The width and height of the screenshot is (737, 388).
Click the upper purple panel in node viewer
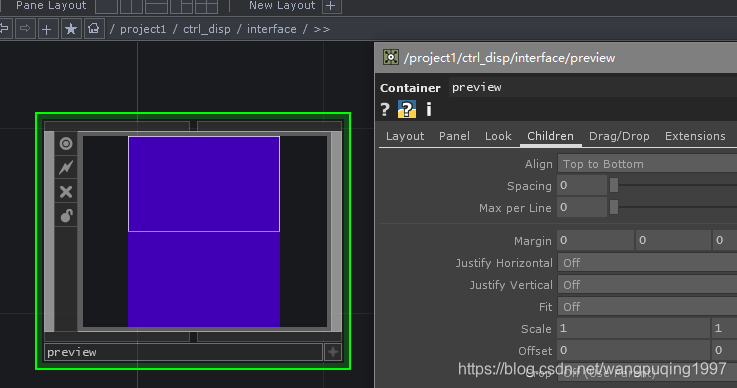[204, 184]
